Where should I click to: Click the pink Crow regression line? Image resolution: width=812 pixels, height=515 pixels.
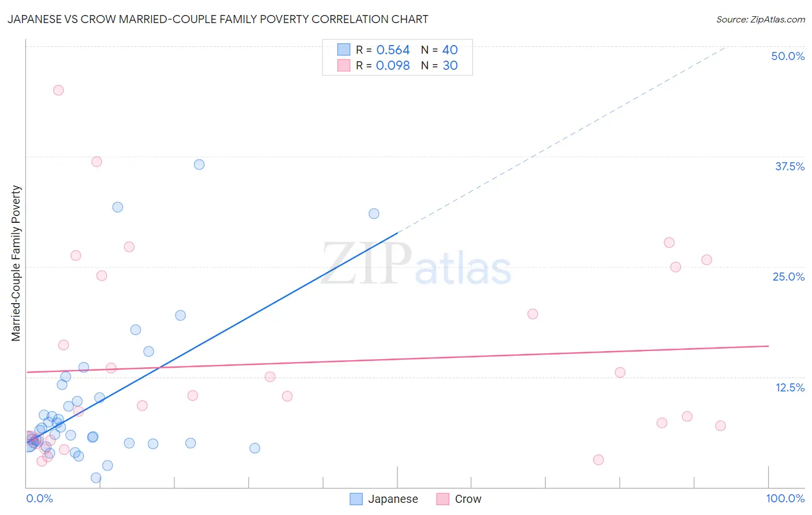tap(397, 359)
